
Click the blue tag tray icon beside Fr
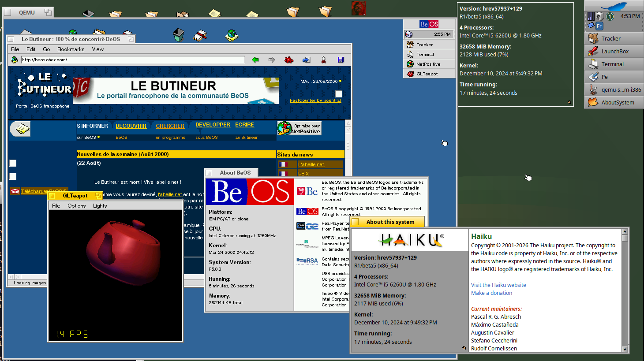591,26
